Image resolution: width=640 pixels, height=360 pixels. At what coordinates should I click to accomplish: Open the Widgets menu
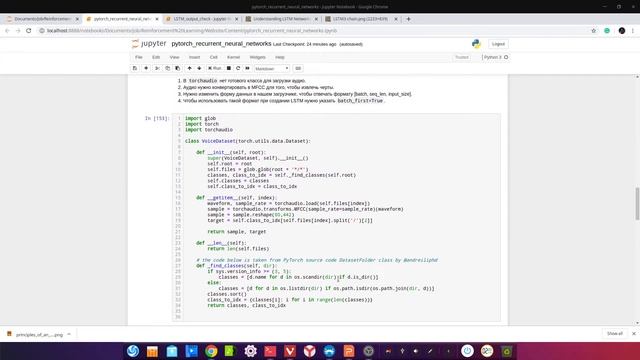pos(258,57)
